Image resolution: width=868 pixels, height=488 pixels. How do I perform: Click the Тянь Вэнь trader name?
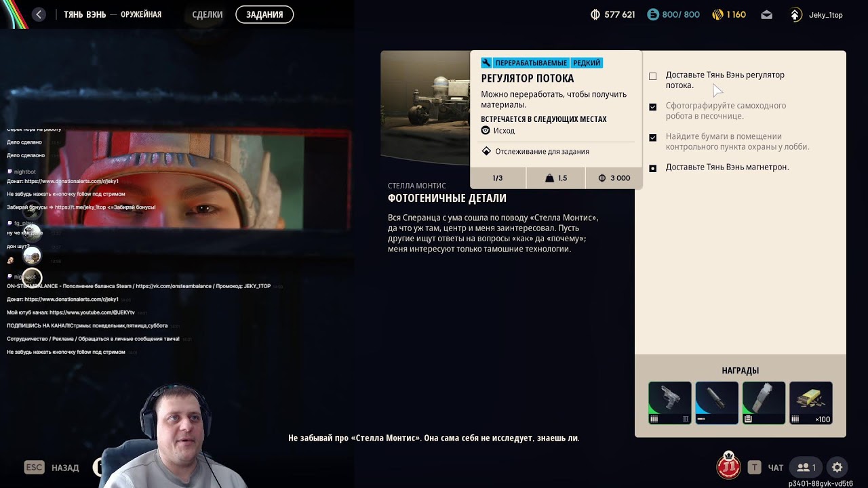[x=84, y=14]
